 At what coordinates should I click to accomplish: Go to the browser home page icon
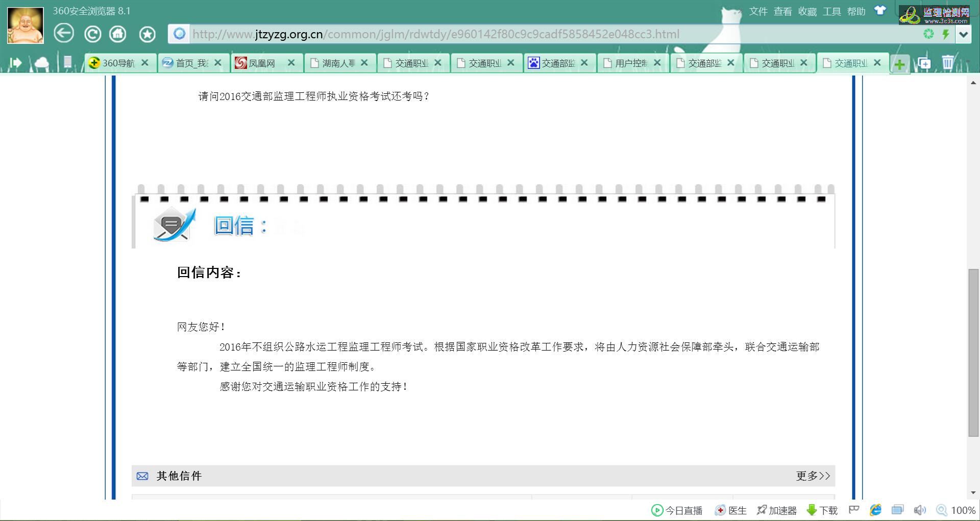click(118, 34)
